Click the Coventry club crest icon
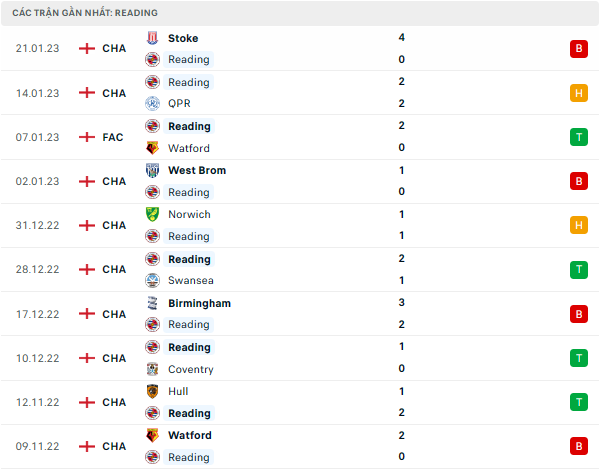Viewport: 607px width, 472px height. [x=152, y=369]
